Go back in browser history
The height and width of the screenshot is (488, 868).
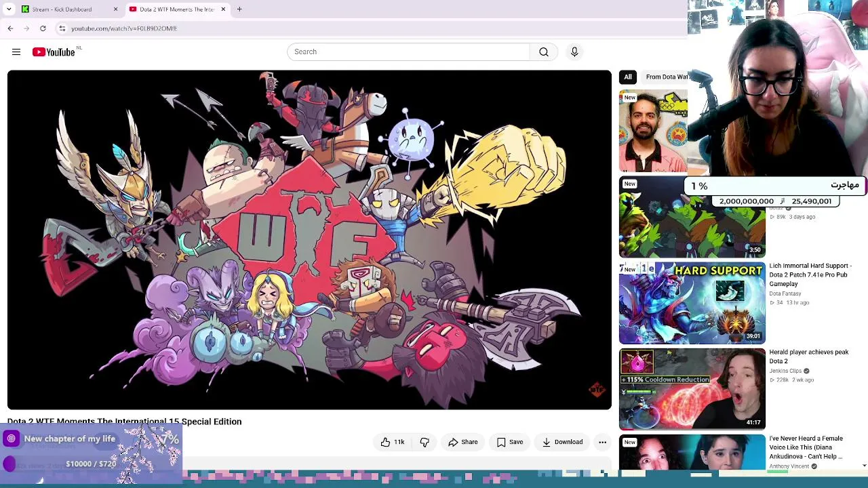point(10,28)
